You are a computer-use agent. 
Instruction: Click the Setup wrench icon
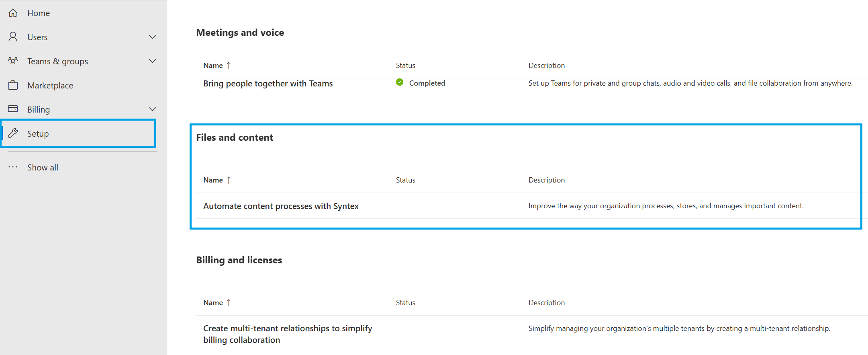(x=13, y=133)
